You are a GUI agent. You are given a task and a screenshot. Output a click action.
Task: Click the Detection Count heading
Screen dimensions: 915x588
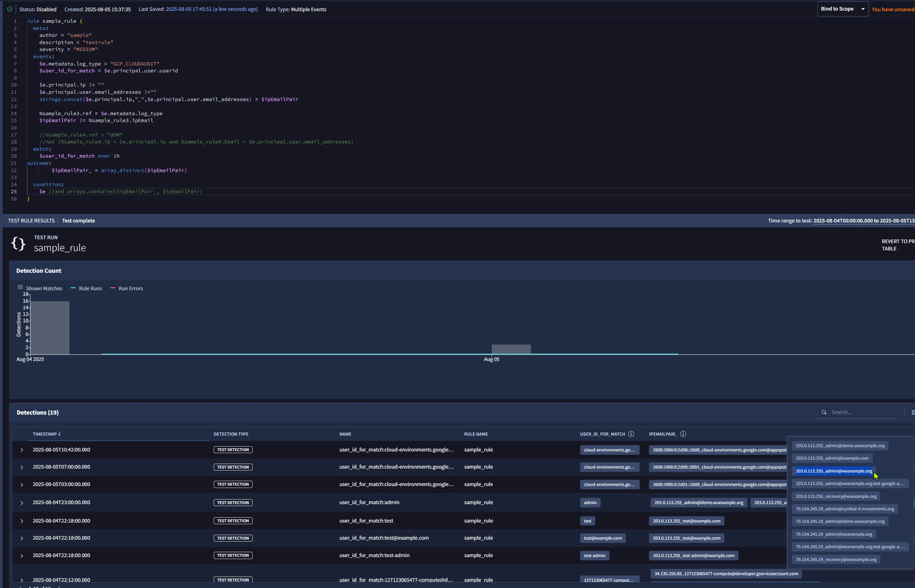[39, 271]
